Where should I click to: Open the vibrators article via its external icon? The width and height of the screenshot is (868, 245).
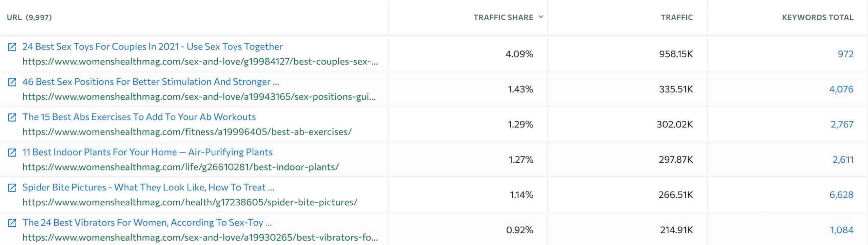[x=13, y=224]
